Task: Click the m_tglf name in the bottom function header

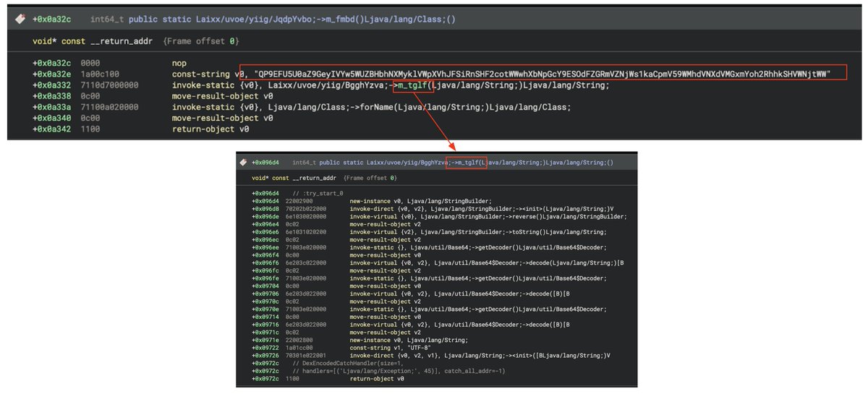Action: point(468,163)
